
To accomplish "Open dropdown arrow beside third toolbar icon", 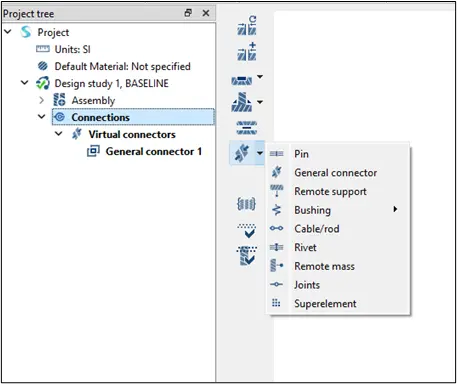I will click(x=260, y=77).
